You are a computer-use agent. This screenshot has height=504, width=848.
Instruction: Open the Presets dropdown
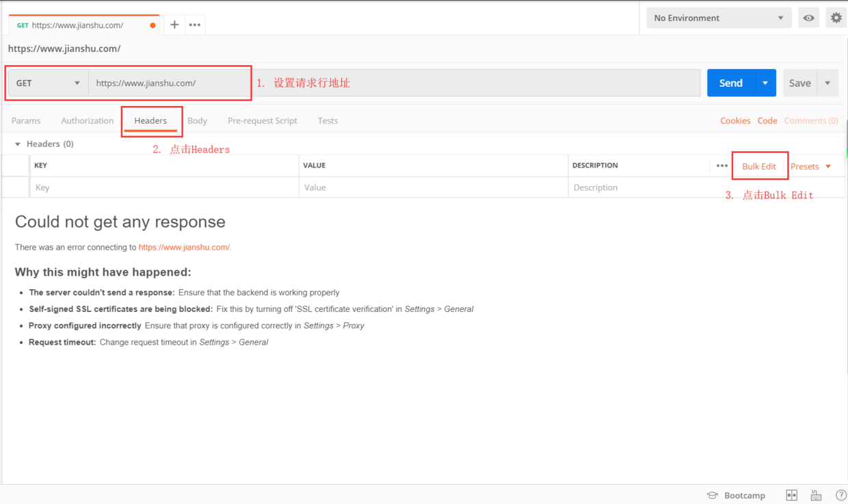pos(811,166)
